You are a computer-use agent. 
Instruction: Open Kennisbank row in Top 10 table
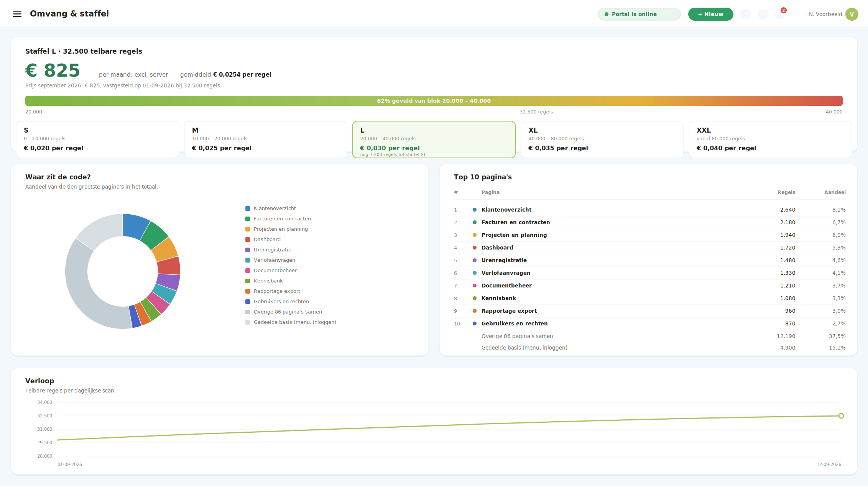(649, 298)
